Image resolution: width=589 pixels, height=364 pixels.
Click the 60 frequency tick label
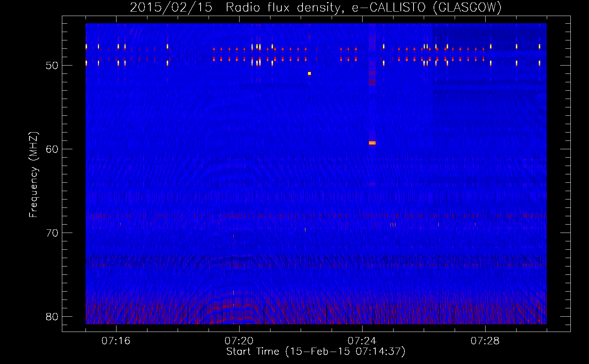52,149
